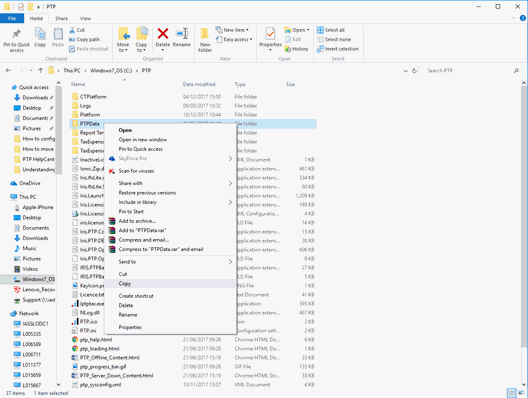Switch to the View ribbon tab
The image size is (528, 398).
[85, 18]
